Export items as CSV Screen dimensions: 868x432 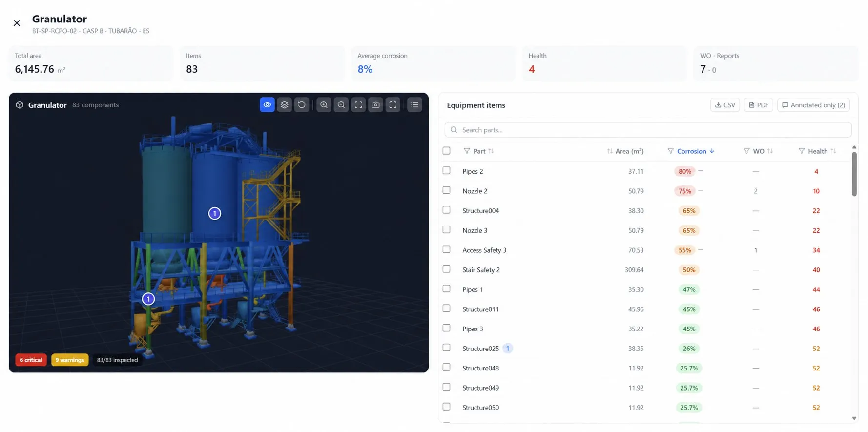(x=725, y=105)
